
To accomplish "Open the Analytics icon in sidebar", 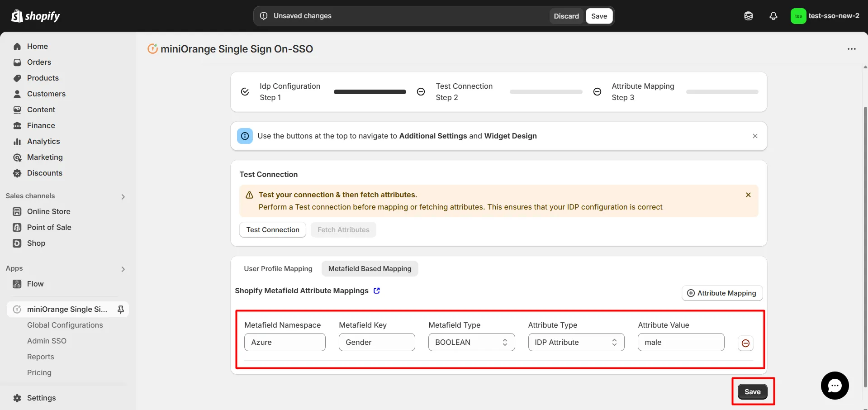I will [17, 141].
